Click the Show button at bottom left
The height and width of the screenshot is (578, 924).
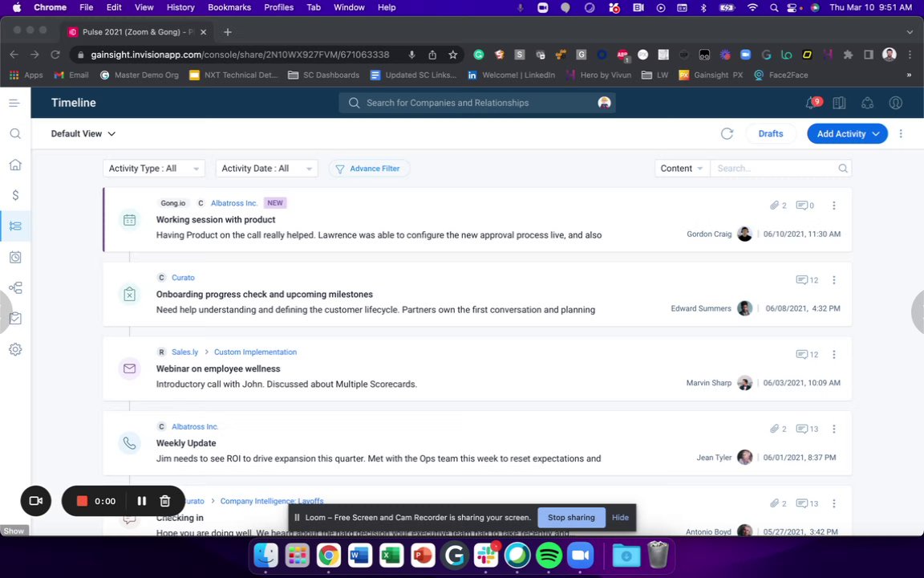point(14,531)
